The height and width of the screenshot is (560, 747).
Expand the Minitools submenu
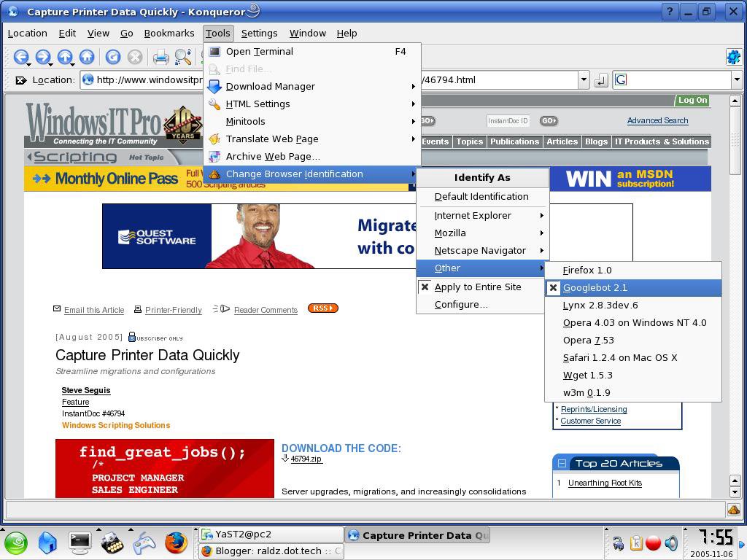coord(312,122)
